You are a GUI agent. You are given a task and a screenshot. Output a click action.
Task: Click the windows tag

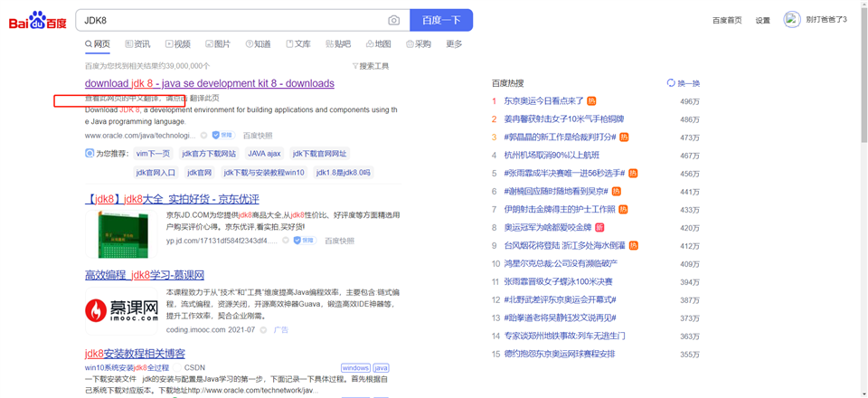[355, 367]
